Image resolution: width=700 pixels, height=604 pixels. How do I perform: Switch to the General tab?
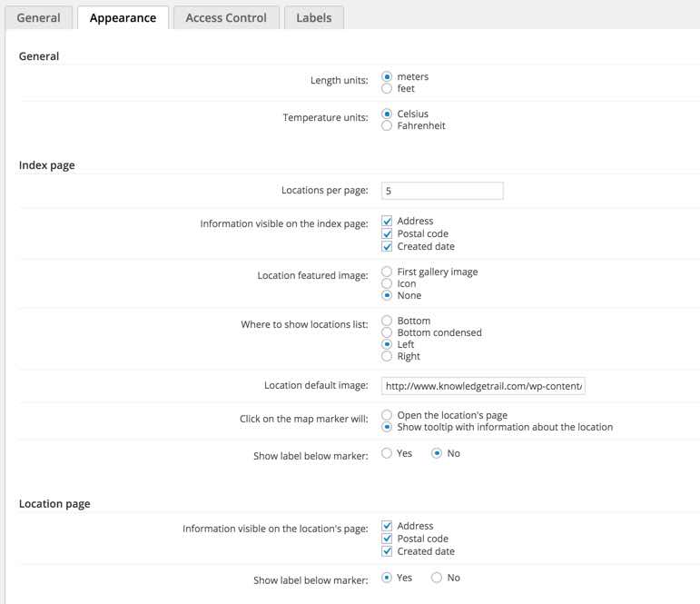(38, 17)
